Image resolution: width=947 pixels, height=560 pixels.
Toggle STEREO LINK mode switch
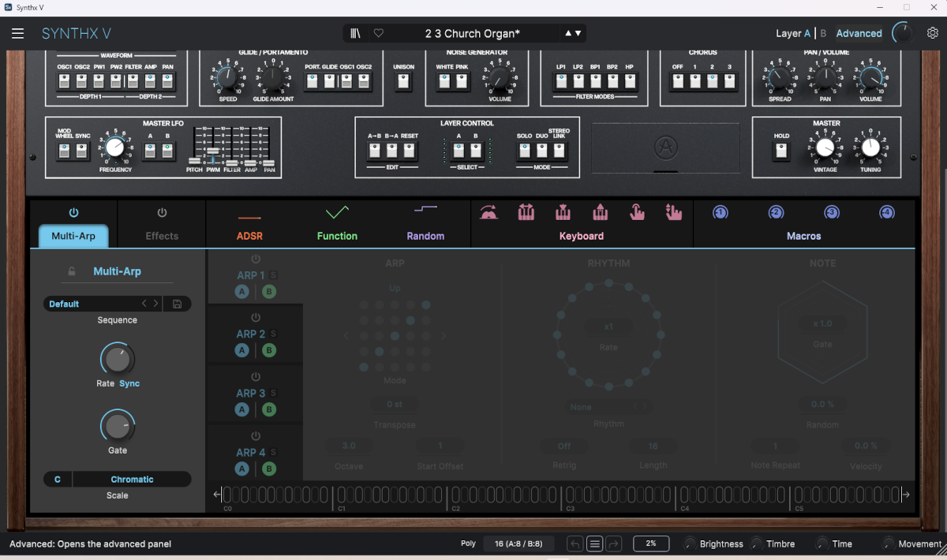[x=559, y=150]
